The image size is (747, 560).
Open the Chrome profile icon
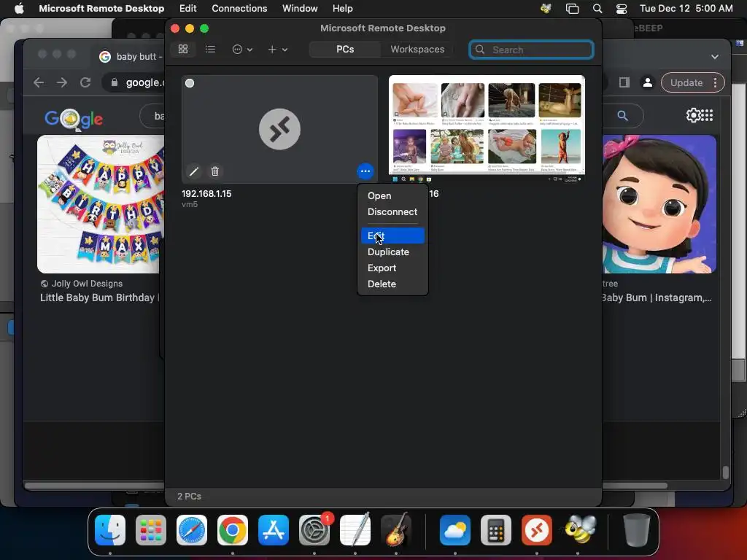coord(648,82)
